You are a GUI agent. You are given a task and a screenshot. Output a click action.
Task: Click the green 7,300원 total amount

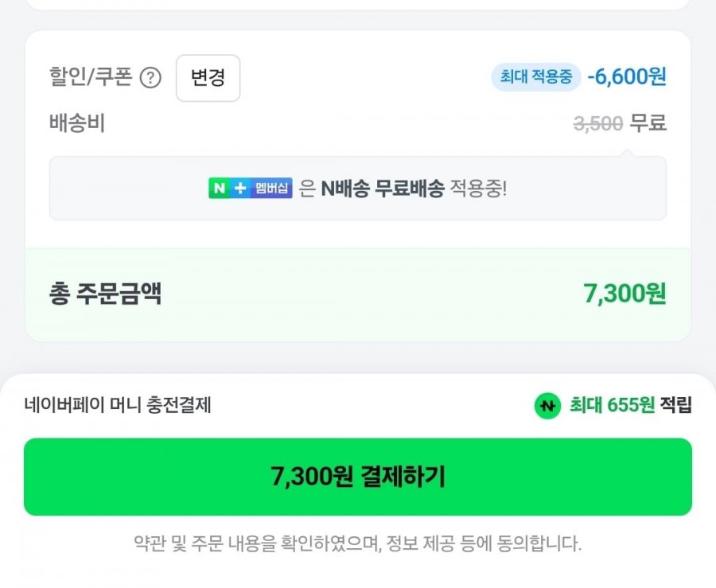(625, 294)
